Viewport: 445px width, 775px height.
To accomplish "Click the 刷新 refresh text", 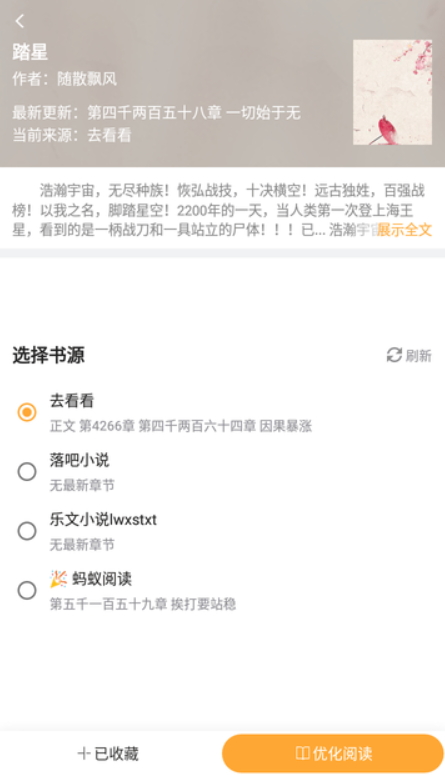I will 418,355.
